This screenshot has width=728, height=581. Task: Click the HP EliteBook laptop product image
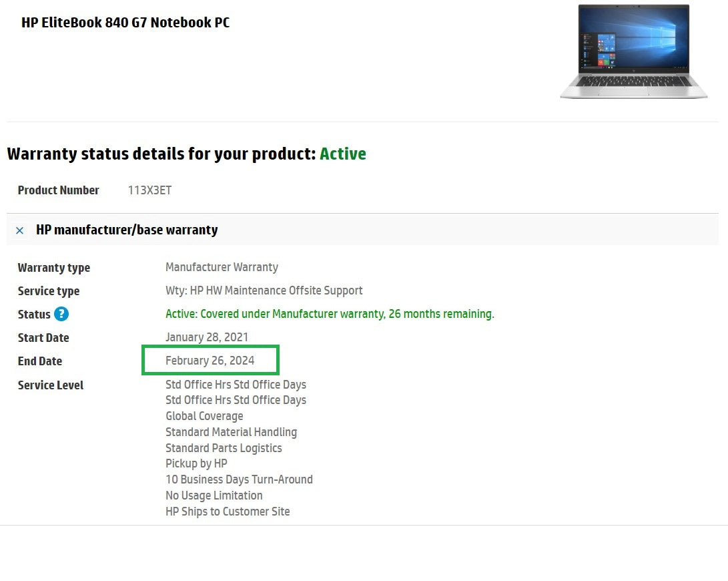click(x=633, y=52)
